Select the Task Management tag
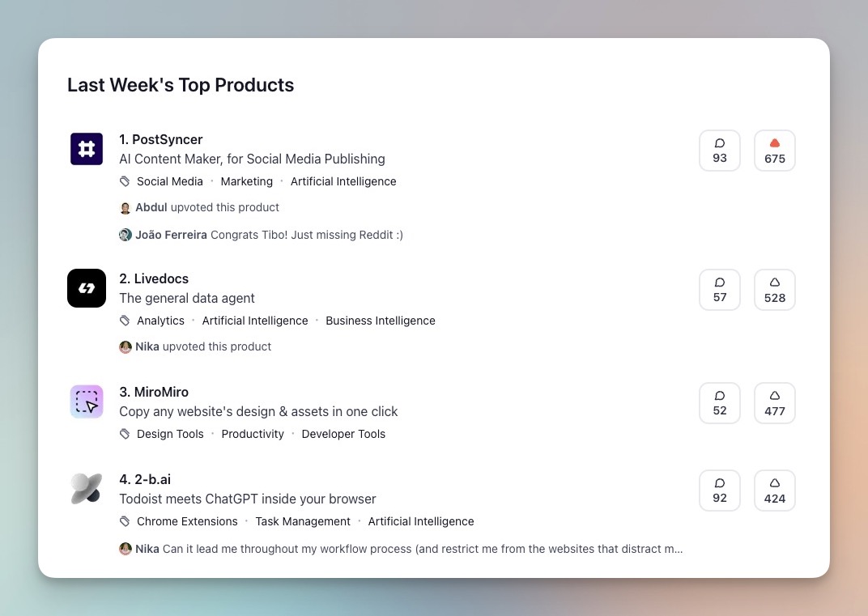868x616 pixels. (303, 521)
